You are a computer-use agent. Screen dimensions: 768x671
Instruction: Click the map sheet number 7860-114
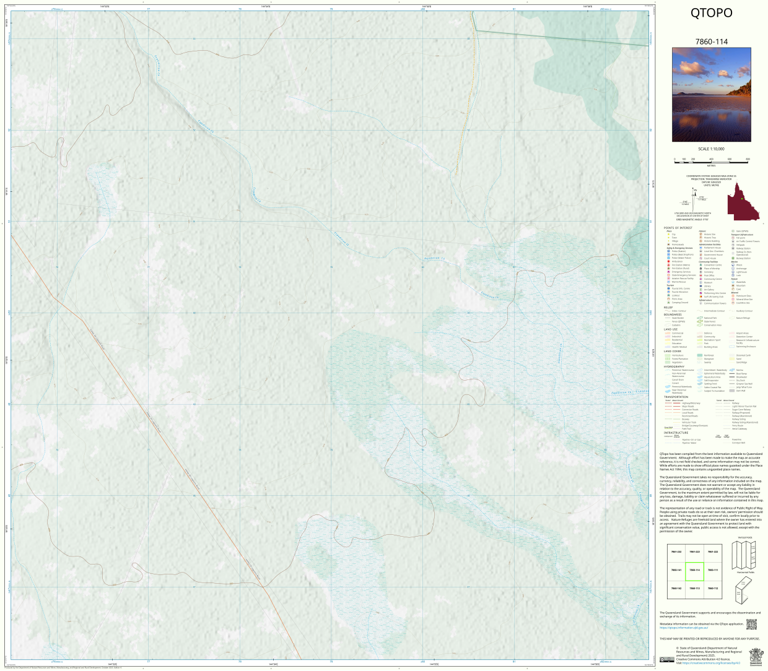(711, 42)
